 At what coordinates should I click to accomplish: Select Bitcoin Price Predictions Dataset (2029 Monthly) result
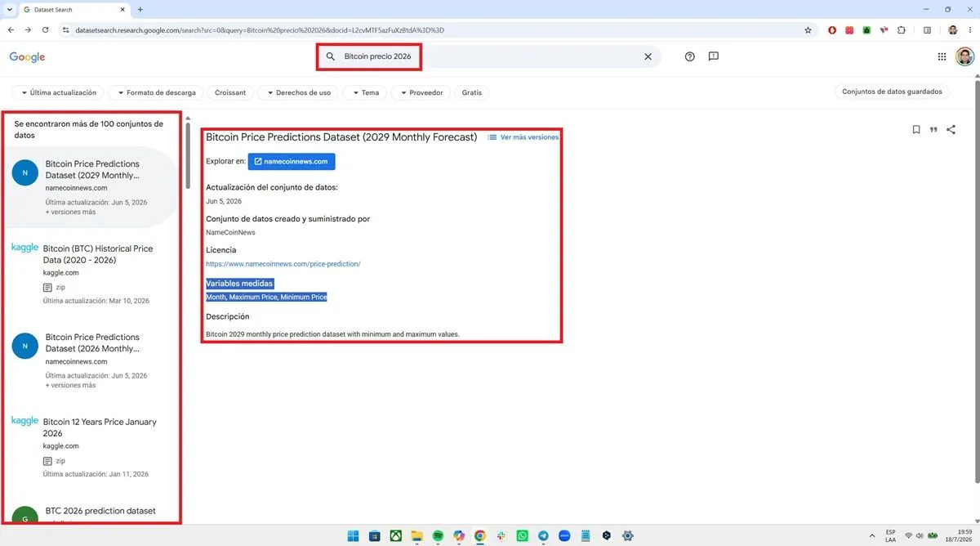click(92, 188)
